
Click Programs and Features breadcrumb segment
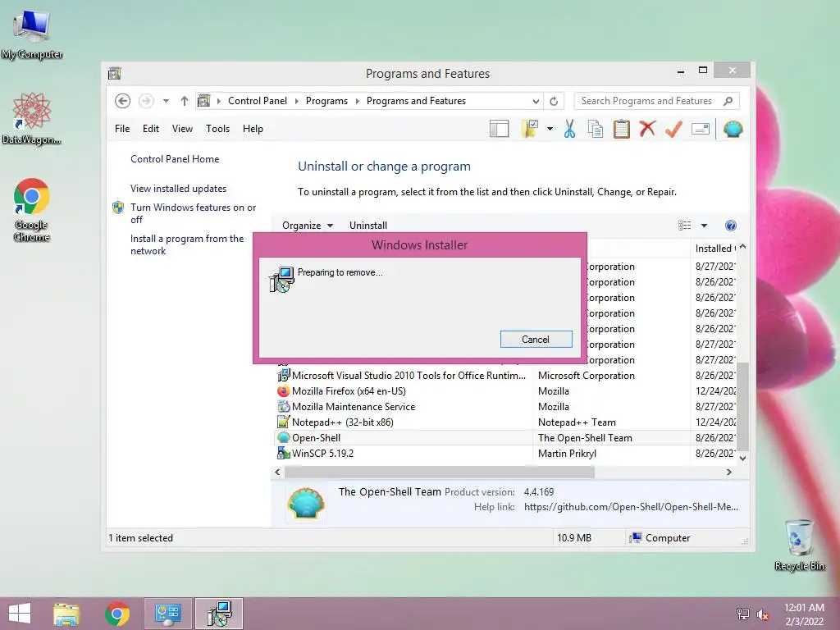(416, 101)
